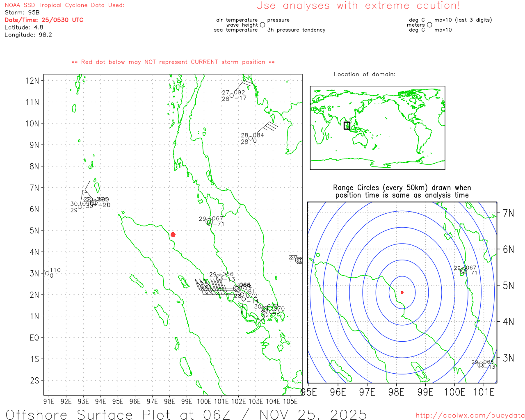Image resolution: width=525 pixels, height=420 pixels.
Task: Click range map station circle labeled '29 067'
Action: [x=463, y=271]
